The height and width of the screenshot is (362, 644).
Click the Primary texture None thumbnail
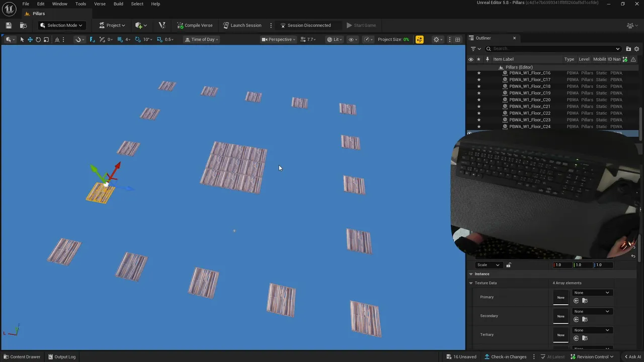point(560,297)
